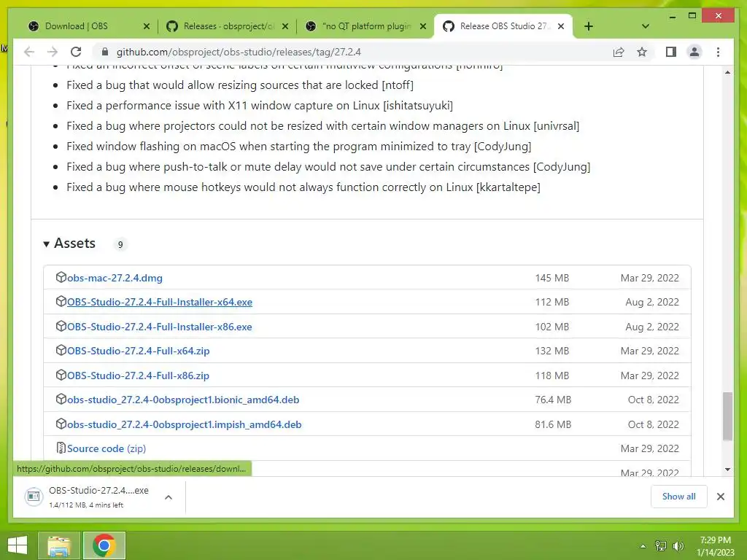Open the browser side panel icon

coord(671,52)
